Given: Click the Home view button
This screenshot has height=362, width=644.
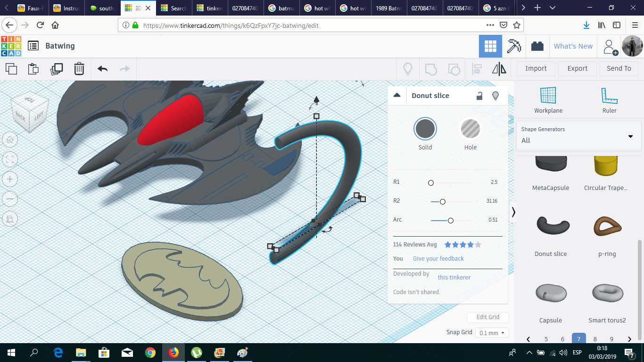Looking at the screenshot, I should pyautogui.click(x=10, y=140).
